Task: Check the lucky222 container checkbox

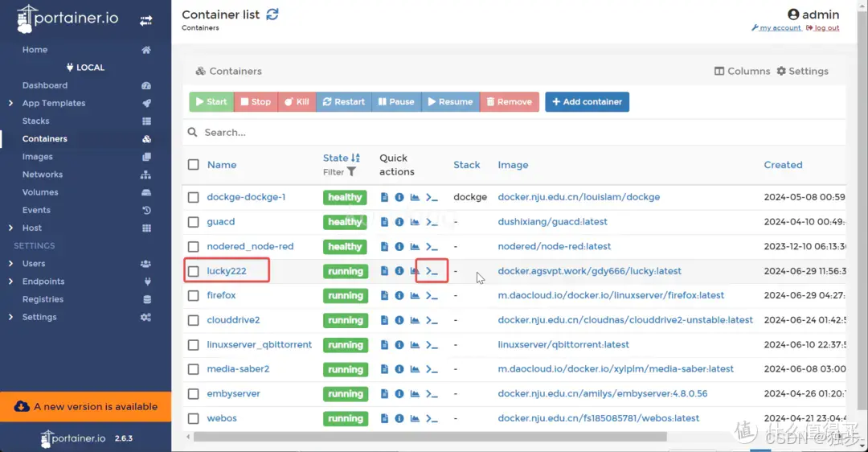Action: point(193,271)
